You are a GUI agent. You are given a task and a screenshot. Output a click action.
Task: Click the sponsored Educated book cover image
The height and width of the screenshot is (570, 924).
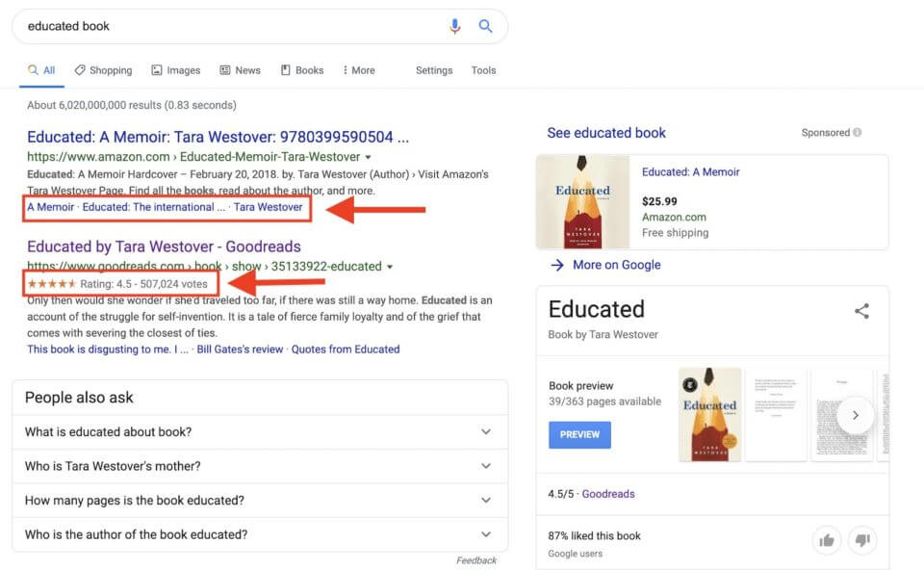tap(583, 201)
